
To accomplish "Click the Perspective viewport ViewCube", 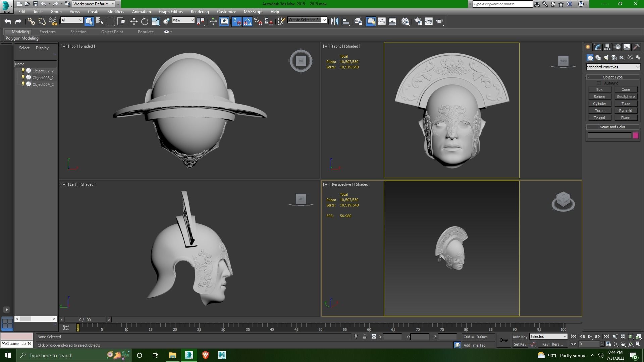I will coord(563,201).
